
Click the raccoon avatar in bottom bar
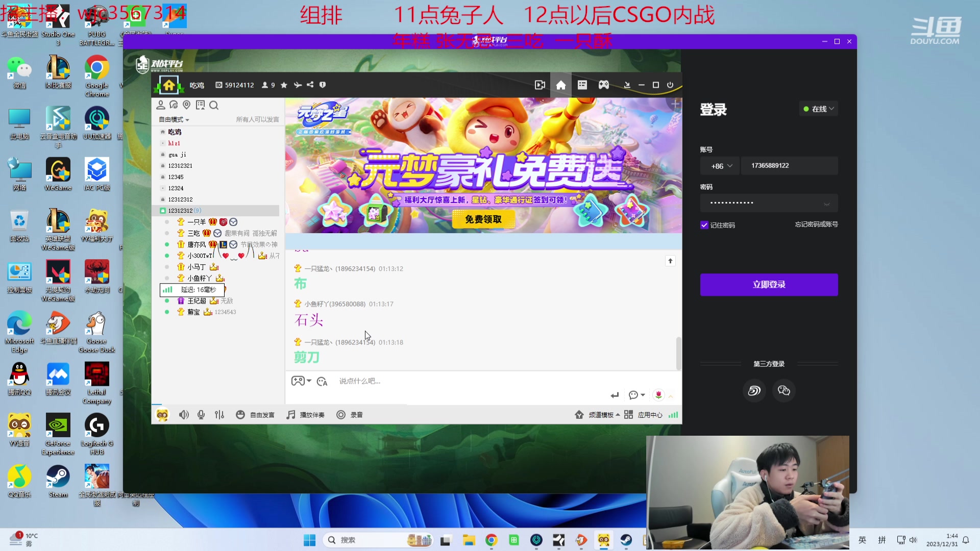pos(162,415)
